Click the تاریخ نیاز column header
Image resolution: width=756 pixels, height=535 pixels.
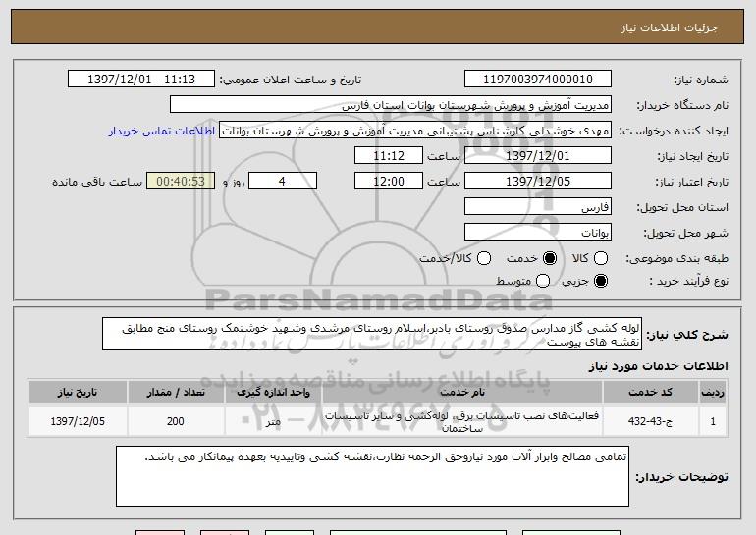coord(78,393)
